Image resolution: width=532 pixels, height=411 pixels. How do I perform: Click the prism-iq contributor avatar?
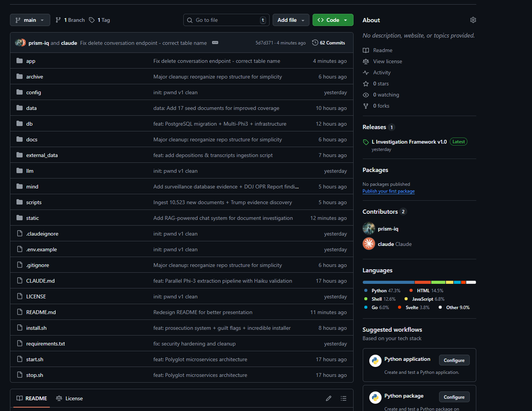[369, 229]
